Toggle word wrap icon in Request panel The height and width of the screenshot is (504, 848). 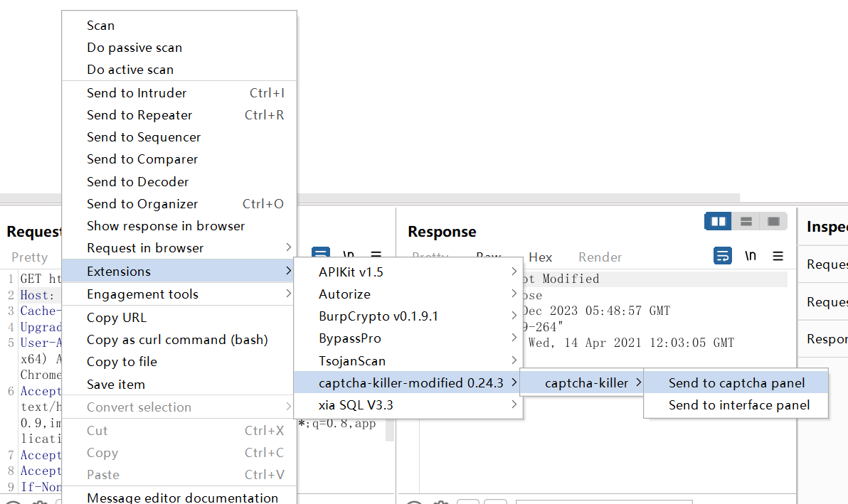tap(321, 253)
